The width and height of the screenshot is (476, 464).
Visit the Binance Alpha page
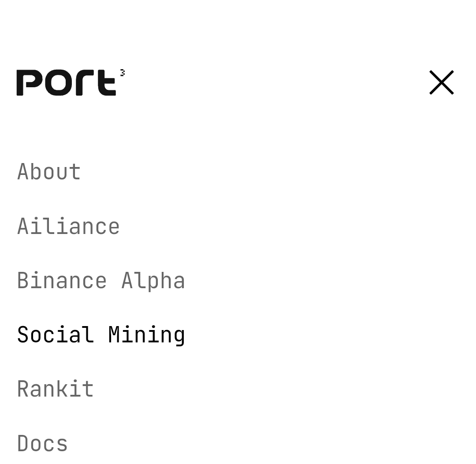click(x=101, y=281)
